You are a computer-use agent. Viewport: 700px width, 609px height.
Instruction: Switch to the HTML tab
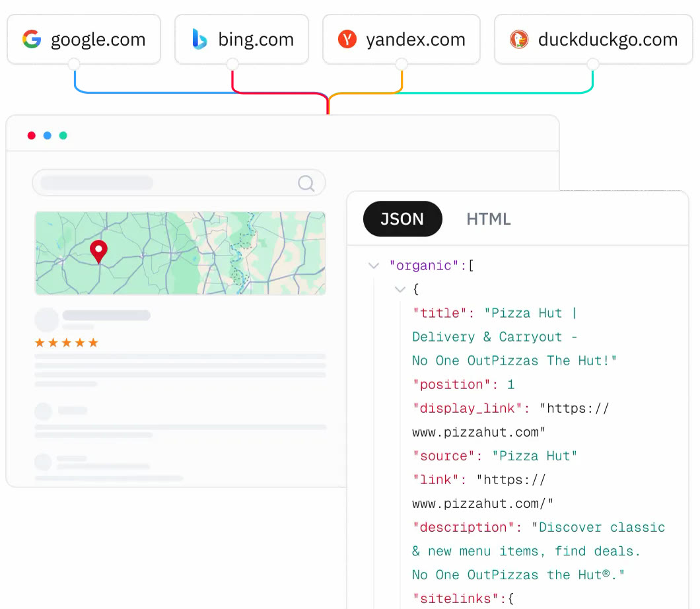pyautogui.click(x=489, y=219)
